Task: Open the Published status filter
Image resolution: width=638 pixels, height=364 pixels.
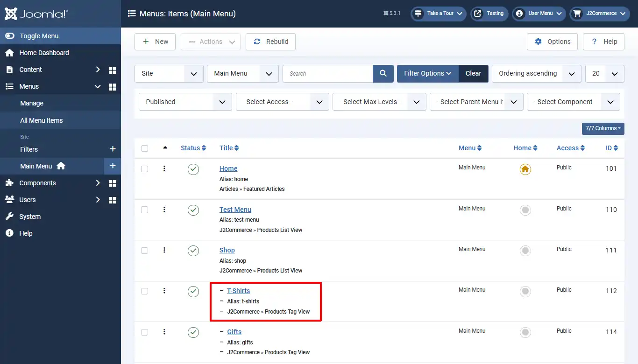Action: [185, 102]
